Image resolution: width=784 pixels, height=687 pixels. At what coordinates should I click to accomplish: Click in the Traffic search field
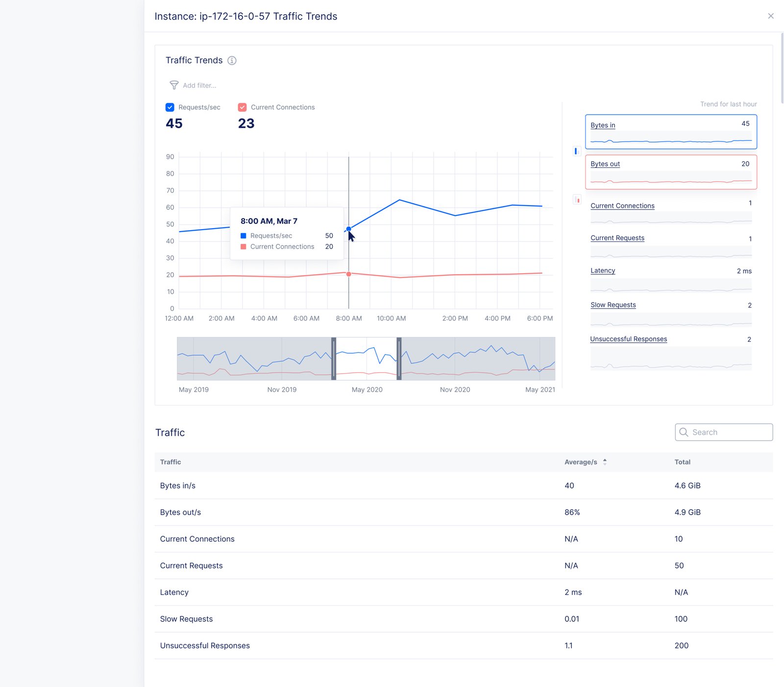pos(729,432)
